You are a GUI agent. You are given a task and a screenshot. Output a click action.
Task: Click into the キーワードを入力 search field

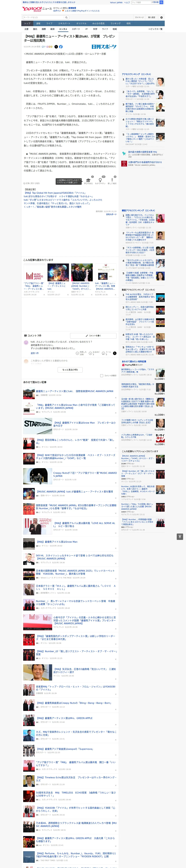pyautogui.click(x=44, y=17)
